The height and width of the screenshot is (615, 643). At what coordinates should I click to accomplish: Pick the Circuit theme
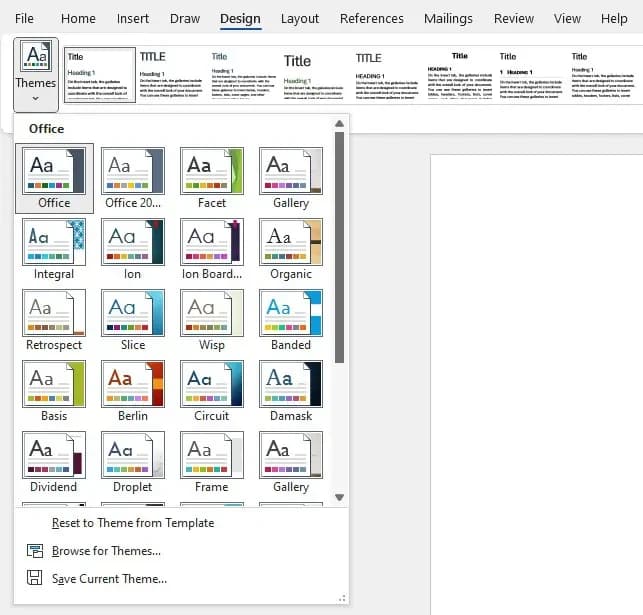pyautogui.click(x=212, y=391)
